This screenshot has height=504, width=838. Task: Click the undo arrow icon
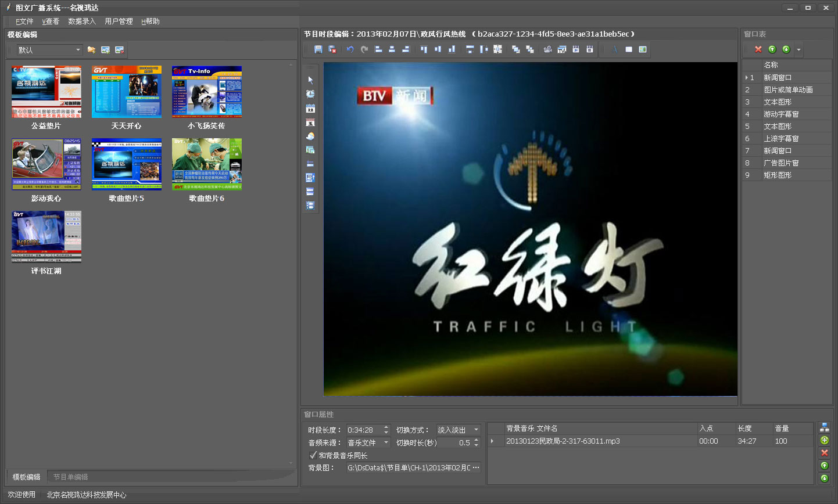click(350, 49)
